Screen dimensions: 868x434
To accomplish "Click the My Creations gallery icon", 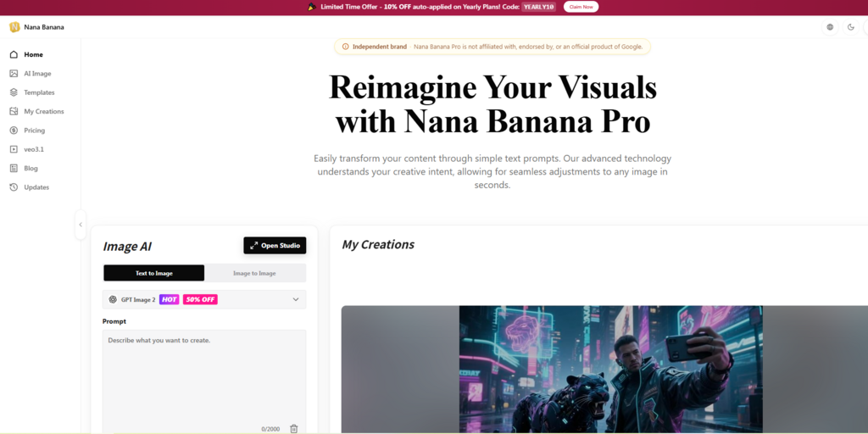I will tap(14, 111).
